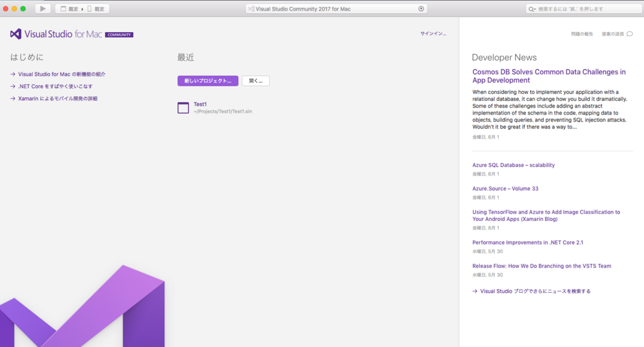Image resolution: width=644 pixels, height=347 pixels.
Task: Click the ~/Projects/Test1/Test1.sln path
Action: point(223,111)
